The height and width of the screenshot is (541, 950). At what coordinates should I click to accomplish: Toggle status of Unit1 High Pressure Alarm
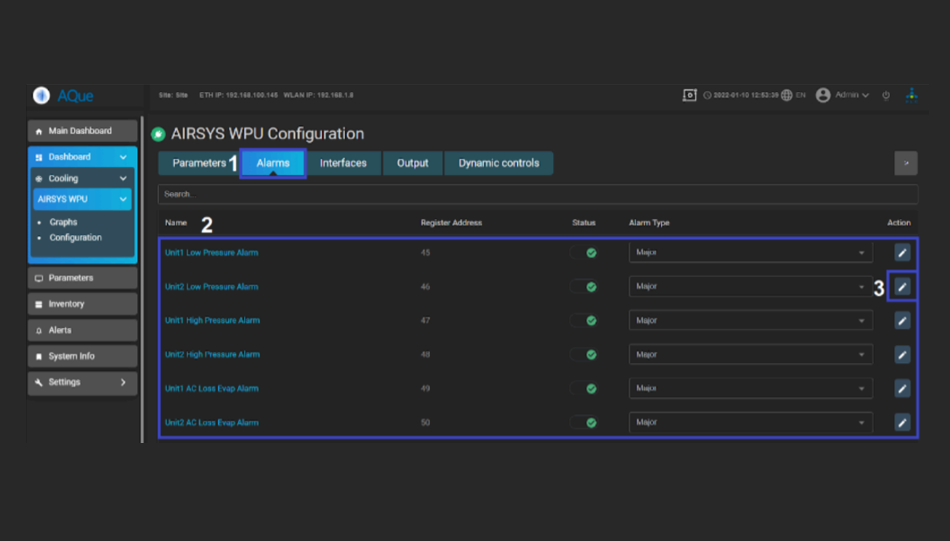586,321
